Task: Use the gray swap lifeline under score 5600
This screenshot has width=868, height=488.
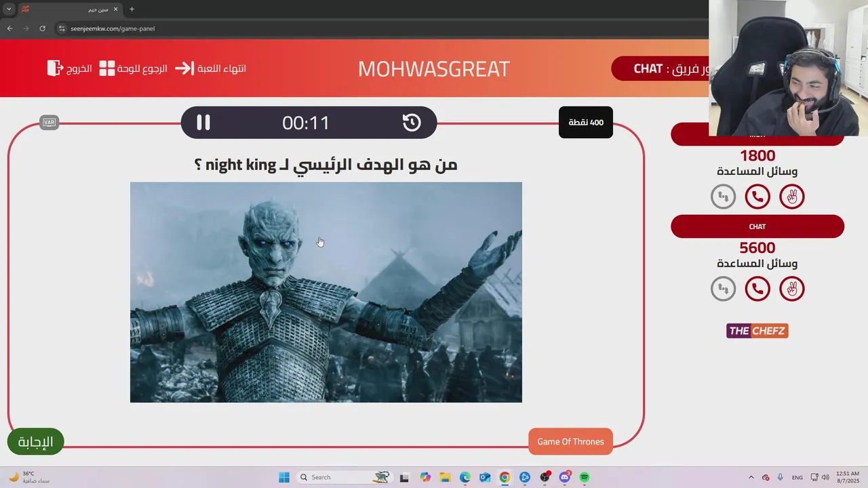Action: [723, 289]
